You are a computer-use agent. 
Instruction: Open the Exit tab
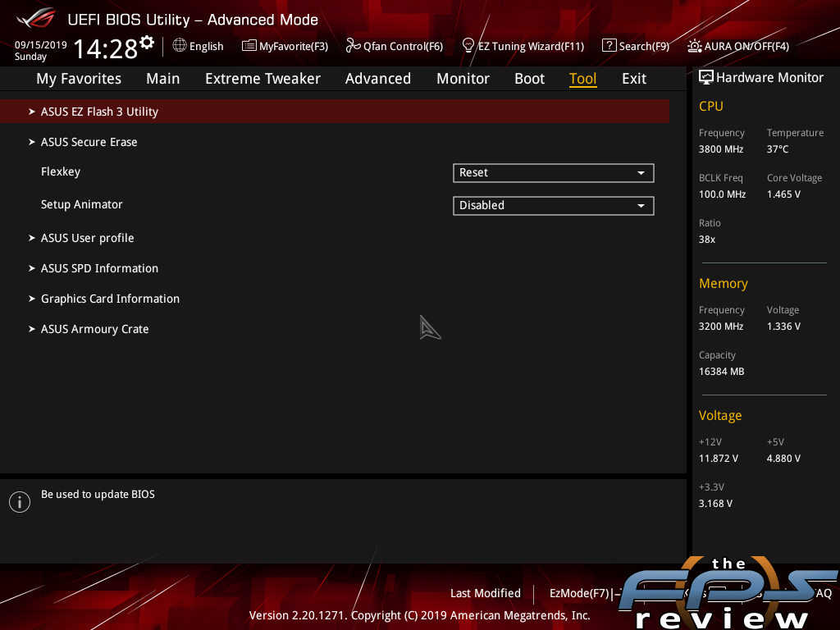[x=634, y=79]
